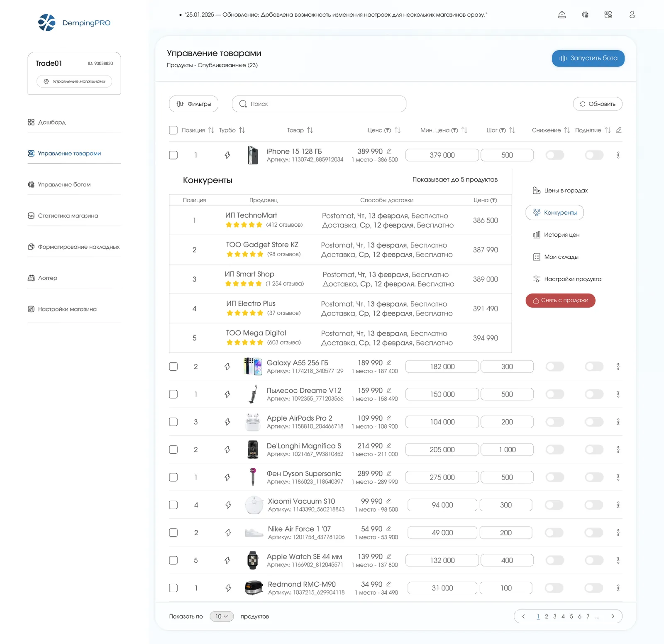Click the Обновить refresh button
The width and height of the screenshot is (664, 644).
coord(598,104)
